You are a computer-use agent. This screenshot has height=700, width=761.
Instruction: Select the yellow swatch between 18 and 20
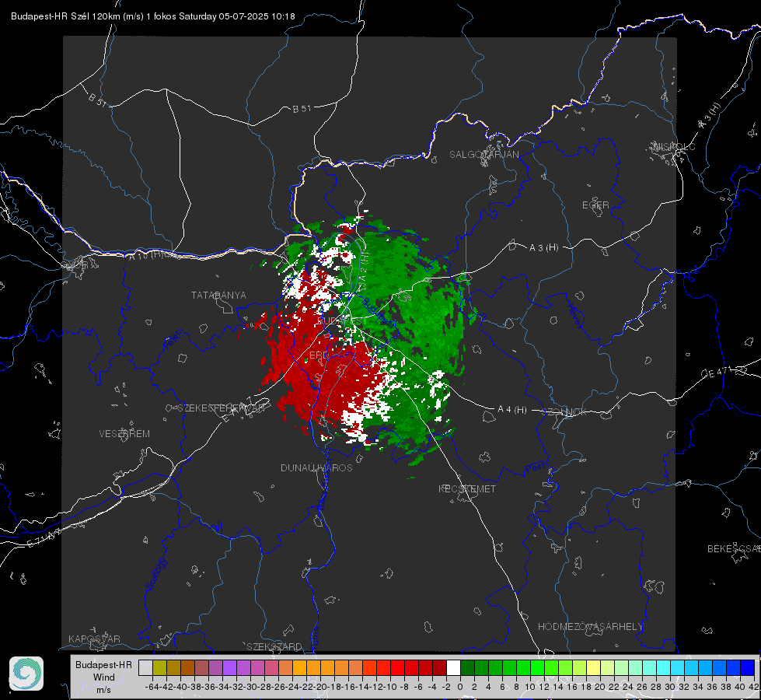(593, 668)
